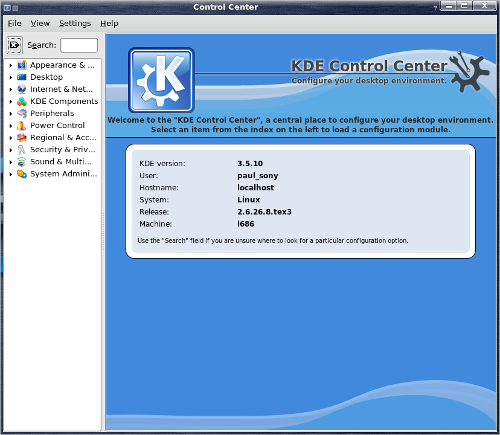Expand the KDE Components tree branch
Image resolution: width=500 pixels, height=435 pixels.
tap(11, 101)
